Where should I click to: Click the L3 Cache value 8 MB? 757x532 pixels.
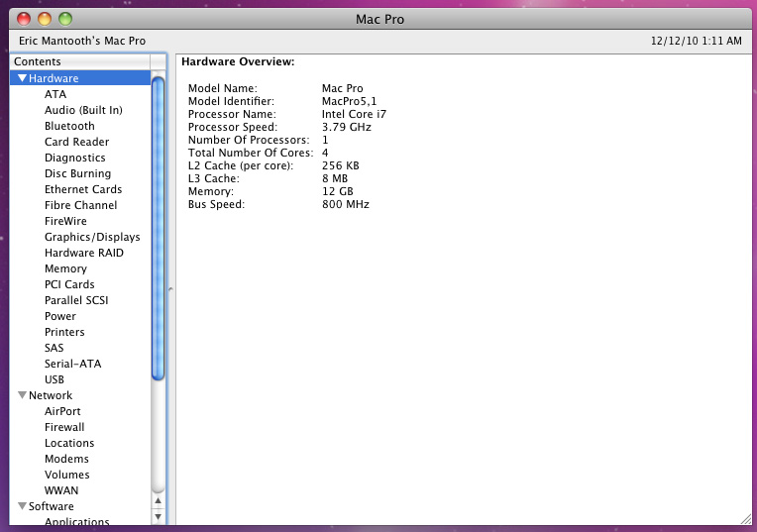pyautogui.click(x=335, y=178)
